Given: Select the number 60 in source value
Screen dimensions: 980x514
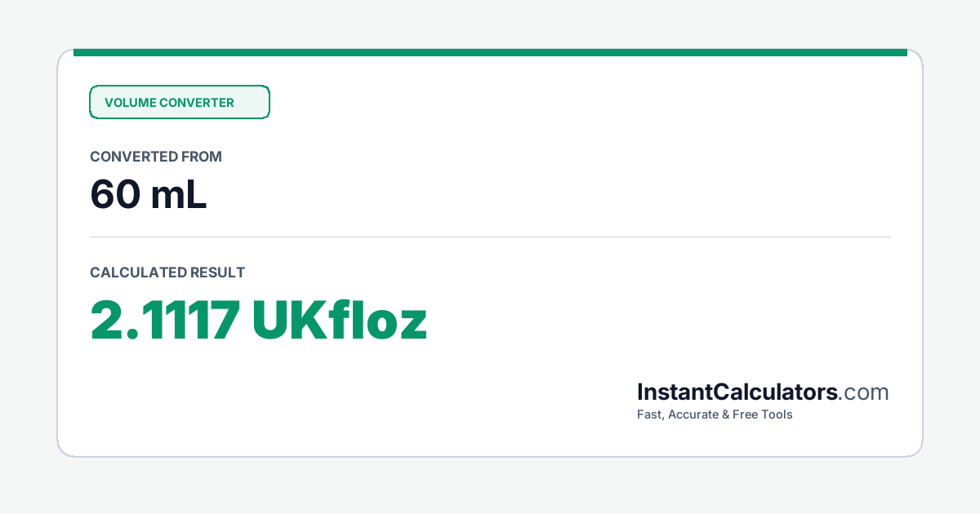Looking at the screenshot, I should pyautogui.click(x=114, y=195).
